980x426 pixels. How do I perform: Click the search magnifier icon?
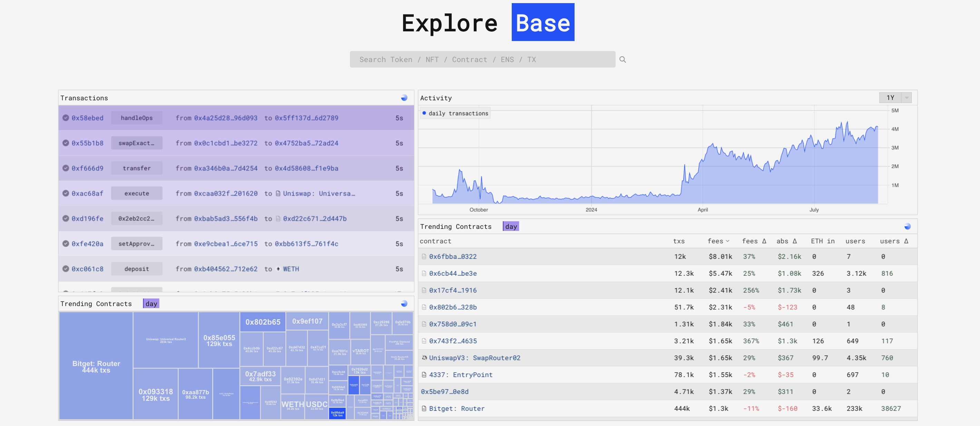pos(623,59)
